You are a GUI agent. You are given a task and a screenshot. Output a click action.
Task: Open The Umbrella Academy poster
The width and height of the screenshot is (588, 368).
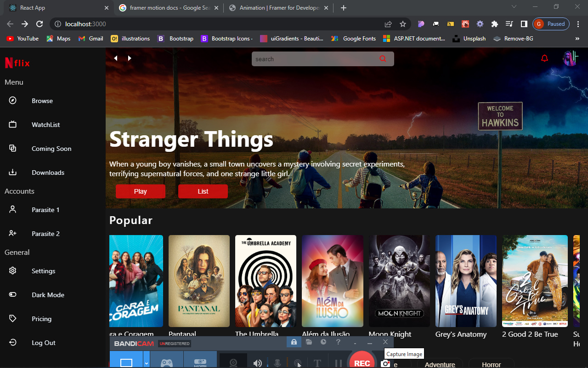(x=266, y=281)
